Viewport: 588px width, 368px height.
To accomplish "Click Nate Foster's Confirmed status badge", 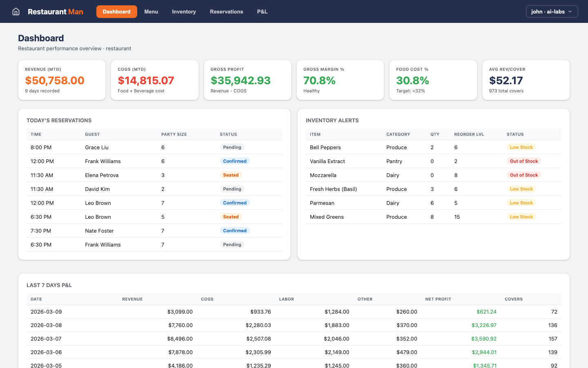I will [235, 231].
